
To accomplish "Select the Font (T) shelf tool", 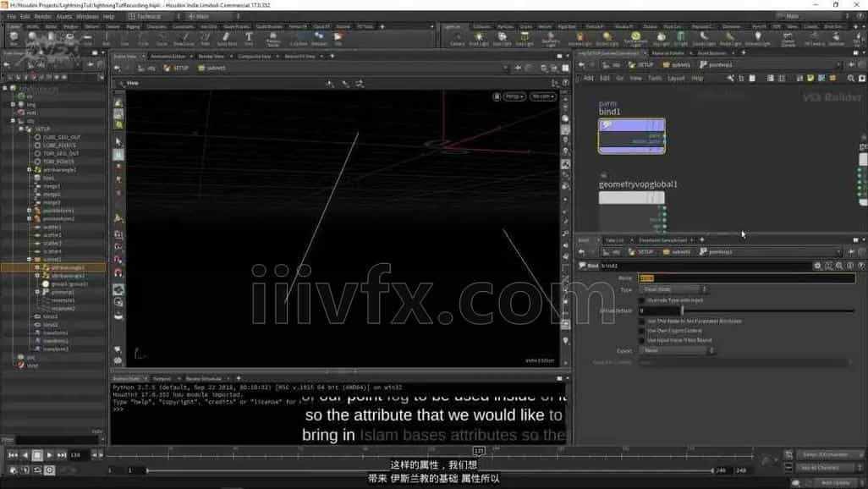I will 249,38.
